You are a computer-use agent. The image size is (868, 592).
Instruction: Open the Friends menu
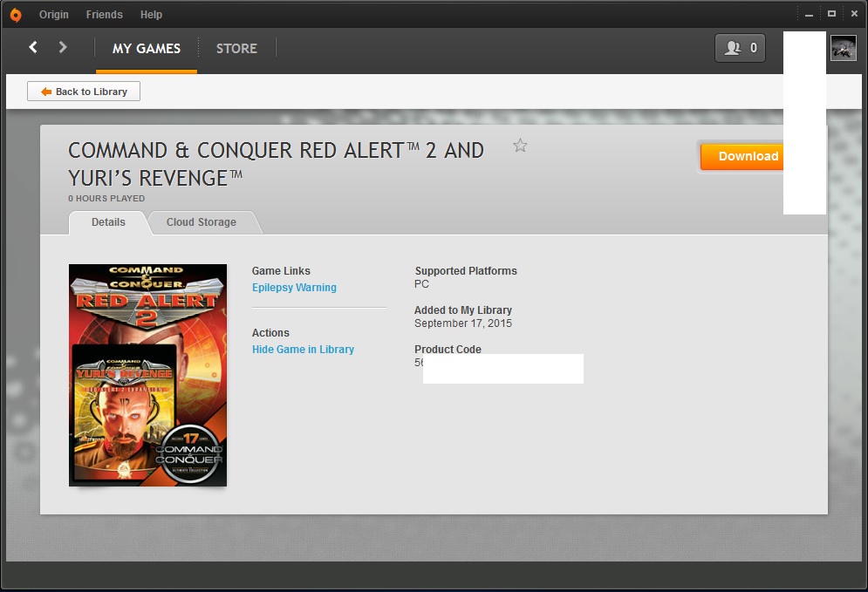point(104,14)
